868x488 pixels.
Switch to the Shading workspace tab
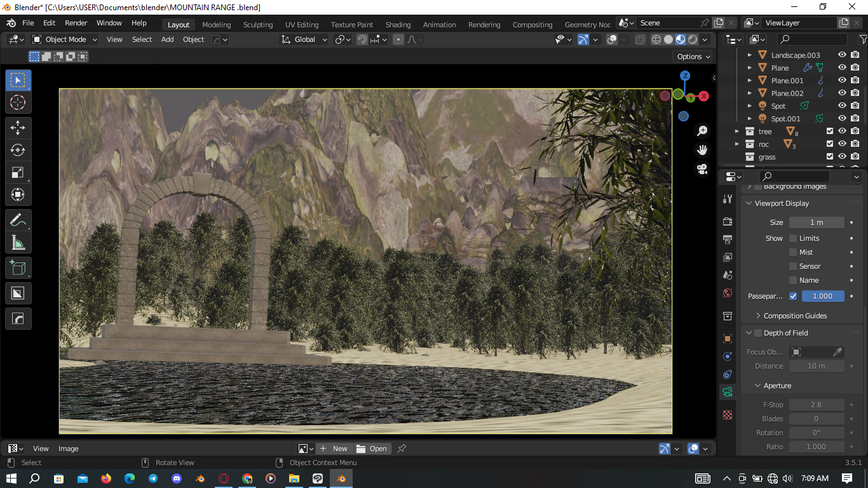point(398,25)
